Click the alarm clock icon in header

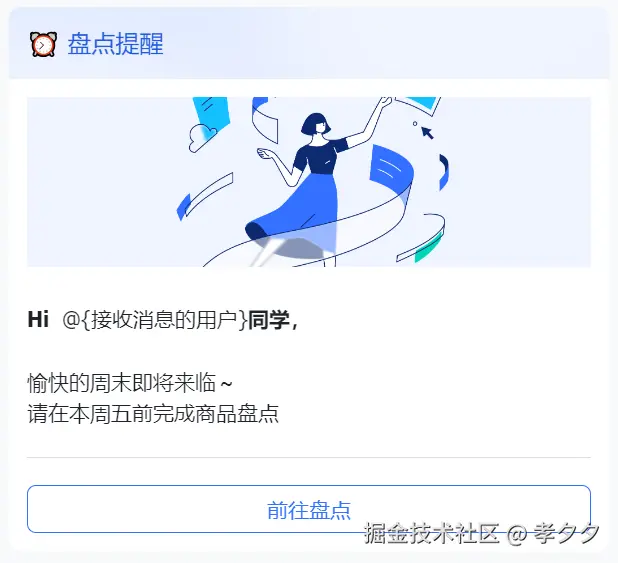coord(43,44)
